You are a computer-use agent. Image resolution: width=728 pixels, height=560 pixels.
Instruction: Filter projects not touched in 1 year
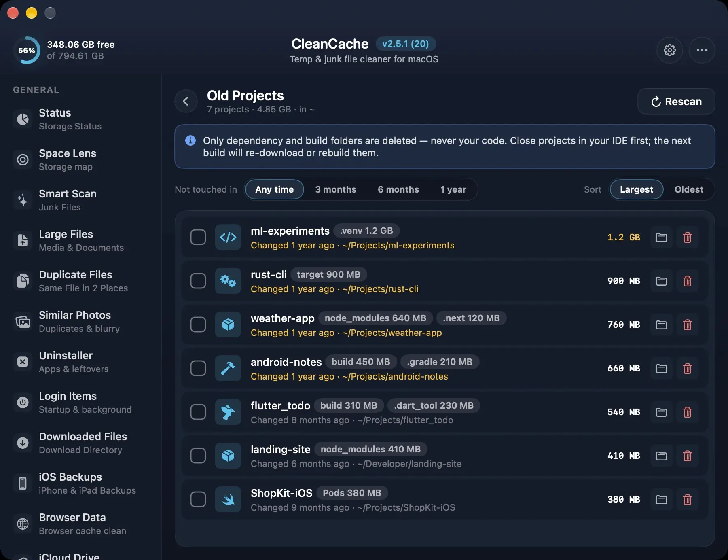tap(453, 189)
